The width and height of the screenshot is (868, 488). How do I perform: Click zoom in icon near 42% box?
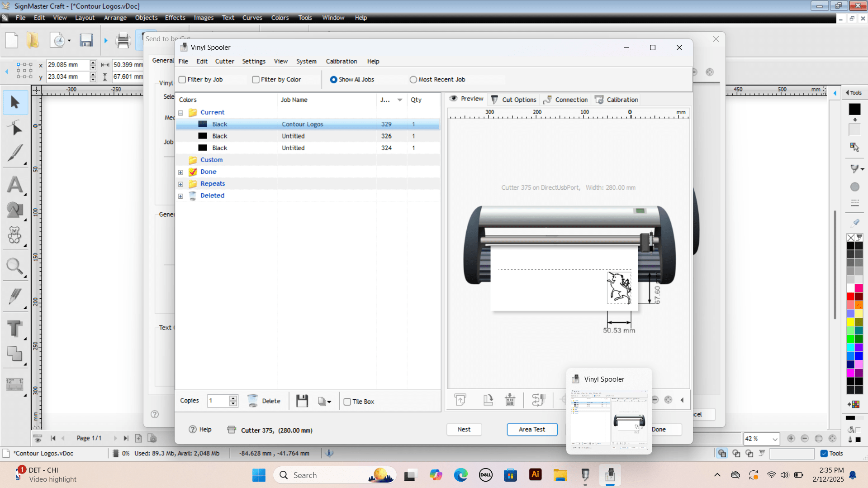pyautogui.click(x=791, y=438)
